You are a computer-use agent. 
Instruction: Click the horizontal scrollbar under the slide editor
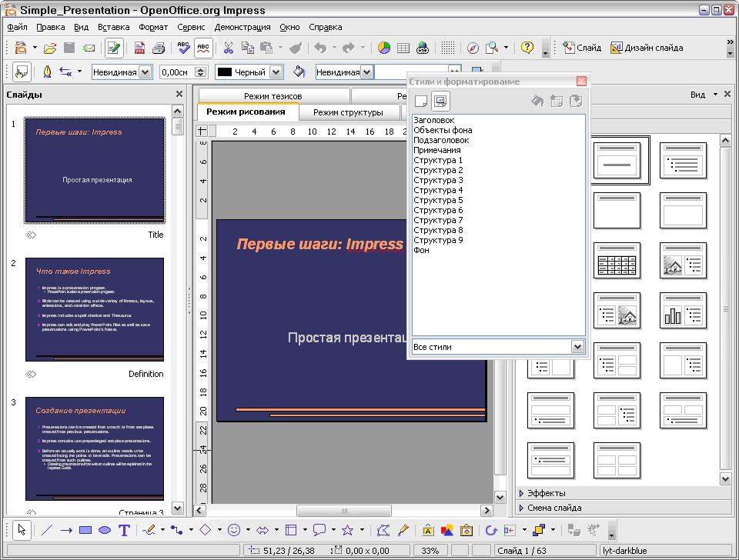point(343,511)
